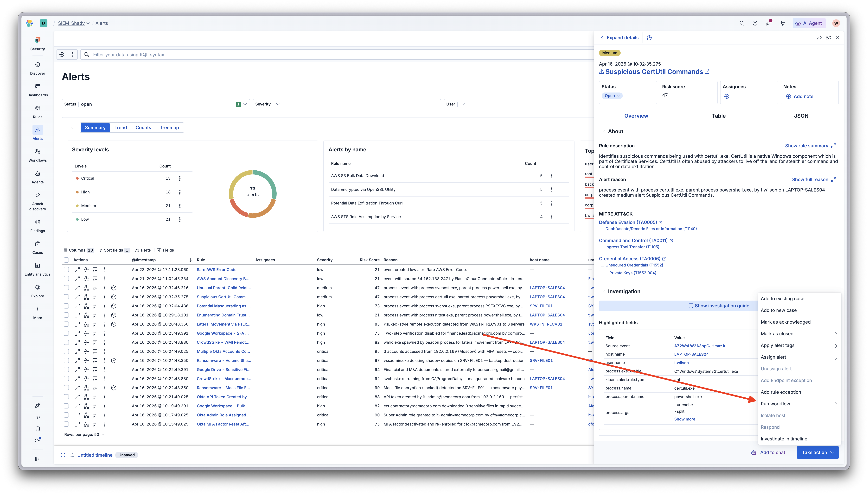Collapse the About section
Image resolution: width=868 pixels, height=494 pixels.
coord(603,131)
